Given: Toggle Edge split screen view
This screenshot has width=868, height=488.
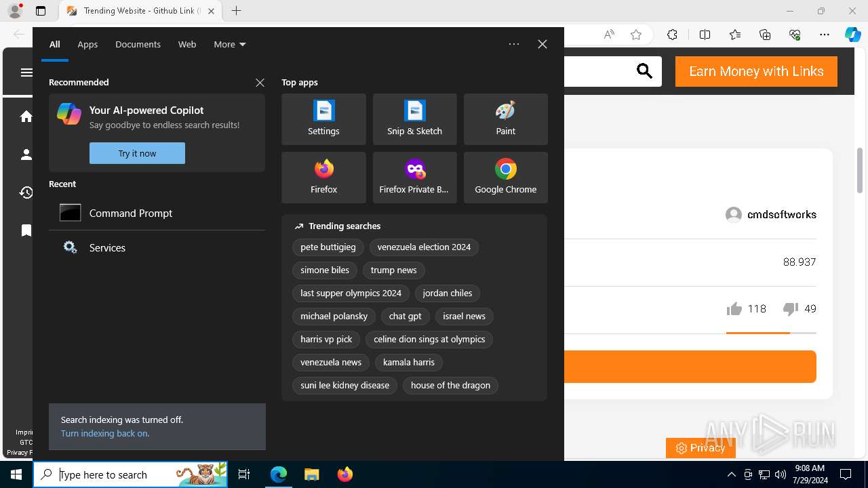Looking at the screenshot, I should pos(705,35).
